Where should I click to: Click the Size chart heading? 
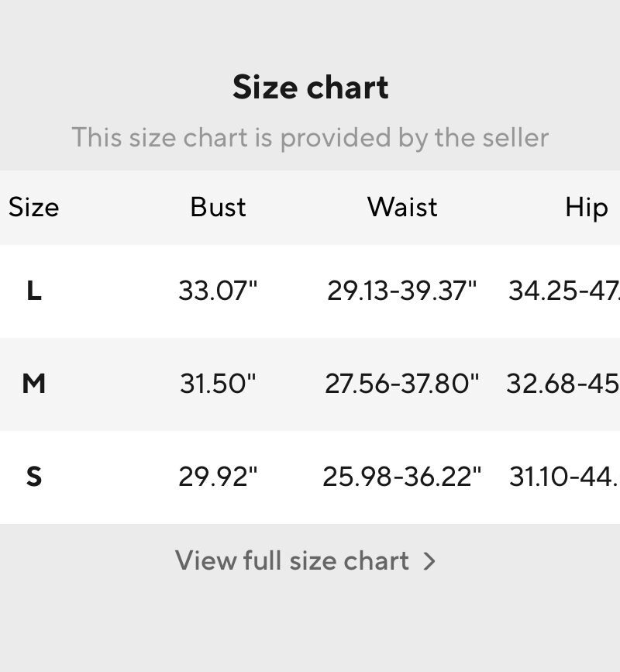(310, 87)
